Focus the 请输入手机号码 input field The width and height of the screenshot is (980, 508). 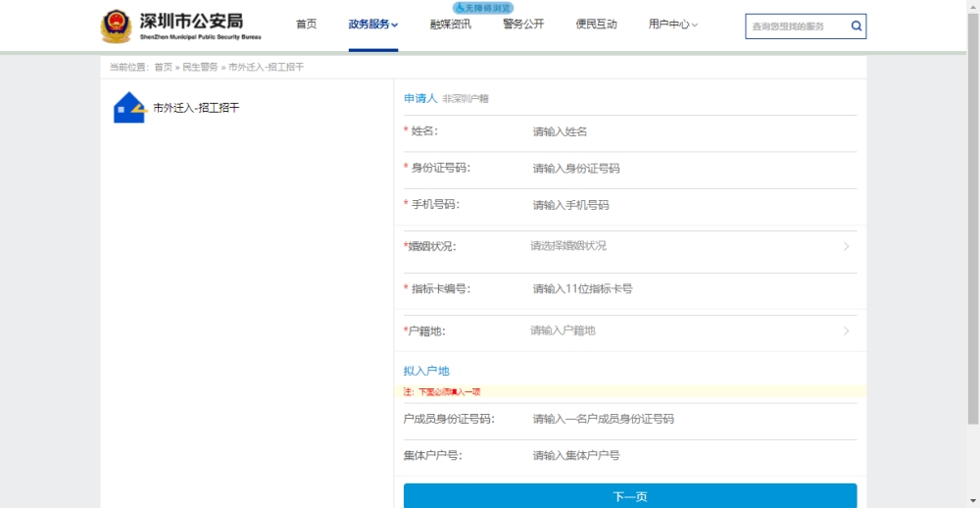pos(694,205)
